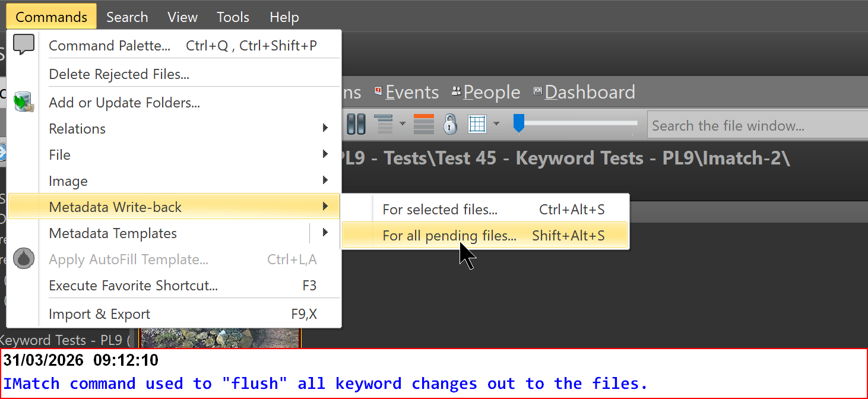Open the dropdown arrow beside grid icon
This screenshot has width=868, height=399.
(496, 124)
